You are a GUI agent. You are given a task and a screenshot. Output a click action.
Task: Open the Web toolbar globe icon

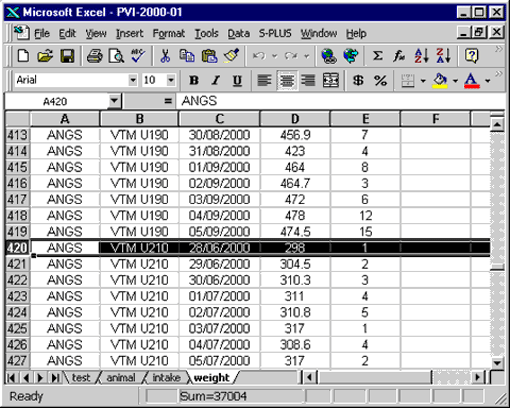coord(351,56)
